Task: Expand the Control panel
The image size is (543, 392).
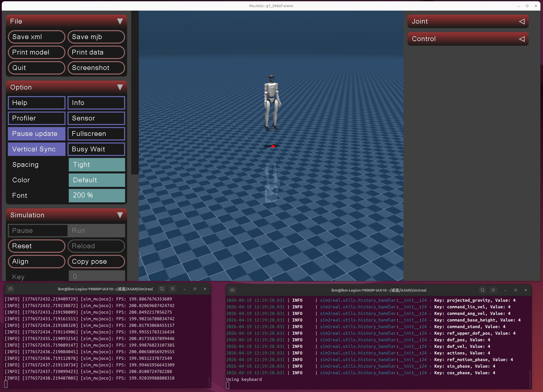Action: [468, 39]
